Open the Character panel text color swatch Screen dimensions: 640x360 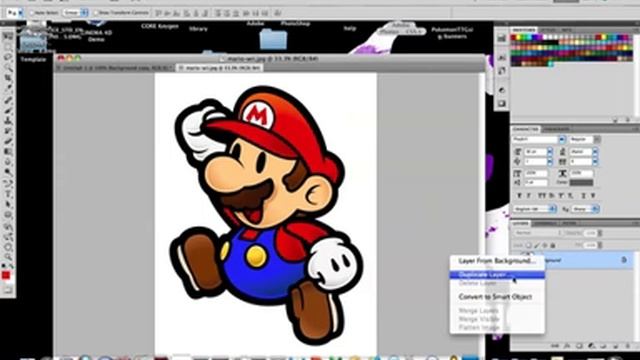click(581, 183)
